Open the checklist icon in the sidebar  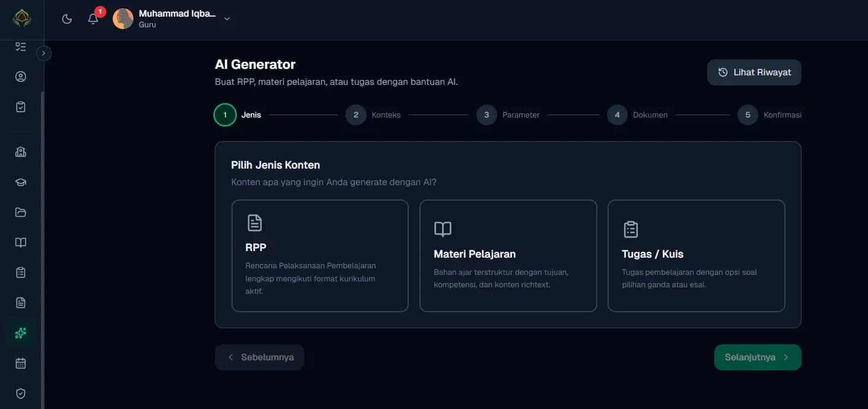tap(21, 46)
